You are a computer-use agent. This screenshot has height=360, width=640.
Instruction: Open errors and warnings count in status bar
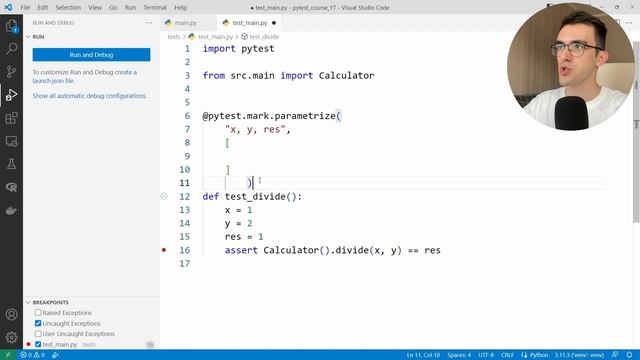(33, 355)
